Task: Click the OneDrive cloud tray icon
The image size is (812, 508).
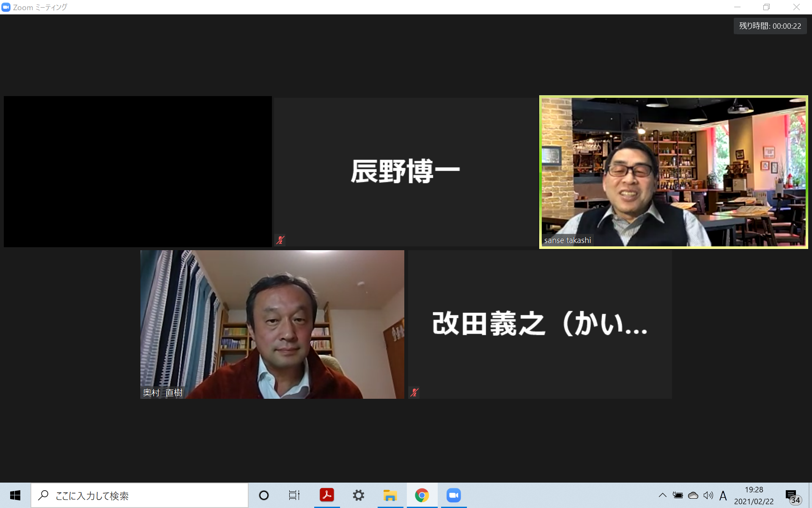Action: tap(693, 495)
